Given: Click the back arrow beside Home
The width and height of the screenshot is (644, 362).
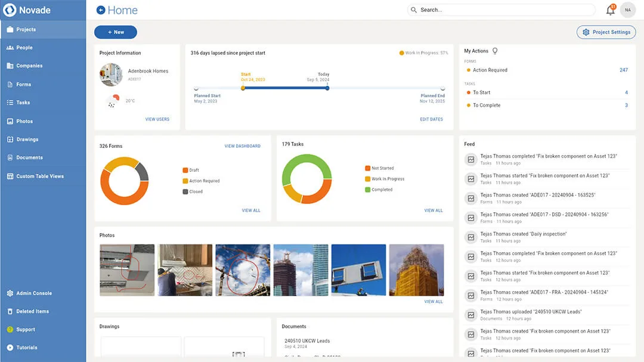Looking at the screenshot, I should tap(101, 10).
